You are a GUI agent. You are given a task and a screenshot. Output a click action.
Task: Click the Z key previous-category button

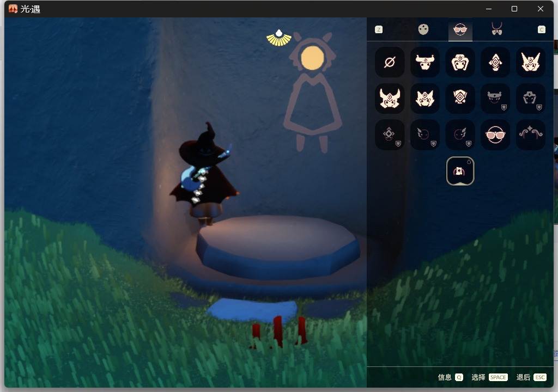tap(379, 29)
